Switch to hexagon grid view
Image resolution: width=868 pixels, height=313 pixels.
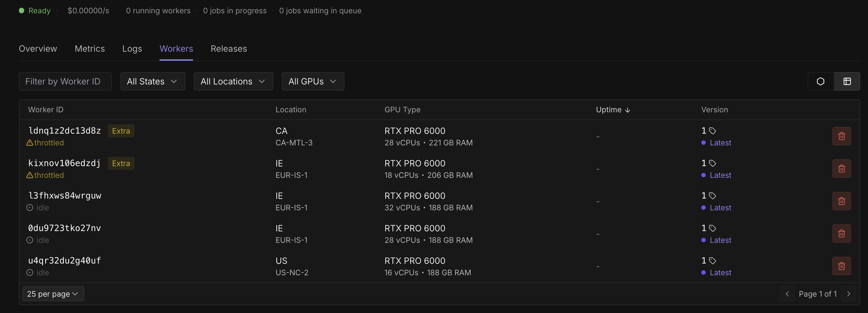[x=821, y=81]
